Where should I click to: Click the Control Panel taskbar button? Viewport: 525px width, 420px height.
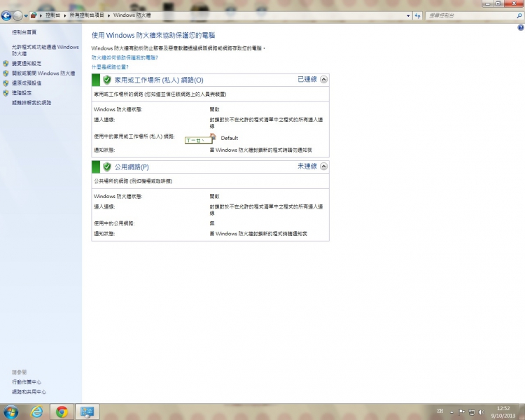click(x=87, y=412)
